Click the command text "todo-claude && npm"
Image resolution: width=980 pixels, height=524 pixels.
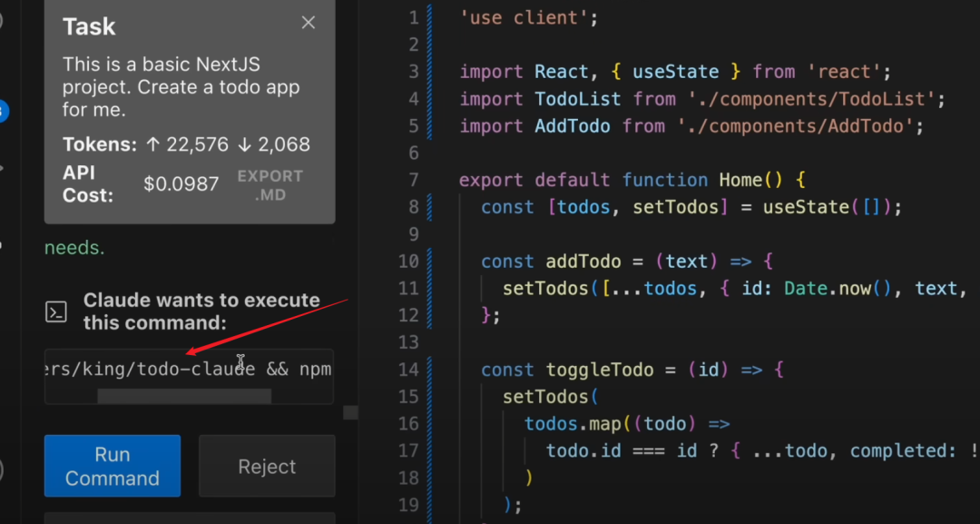pyautogui.click(x=234, y=370)
